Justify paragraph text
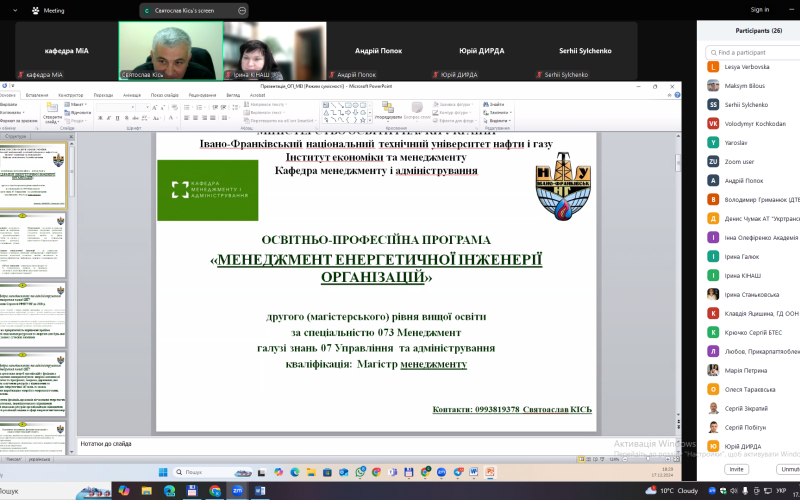The image size is (800, 500). [x=212, y=118]
